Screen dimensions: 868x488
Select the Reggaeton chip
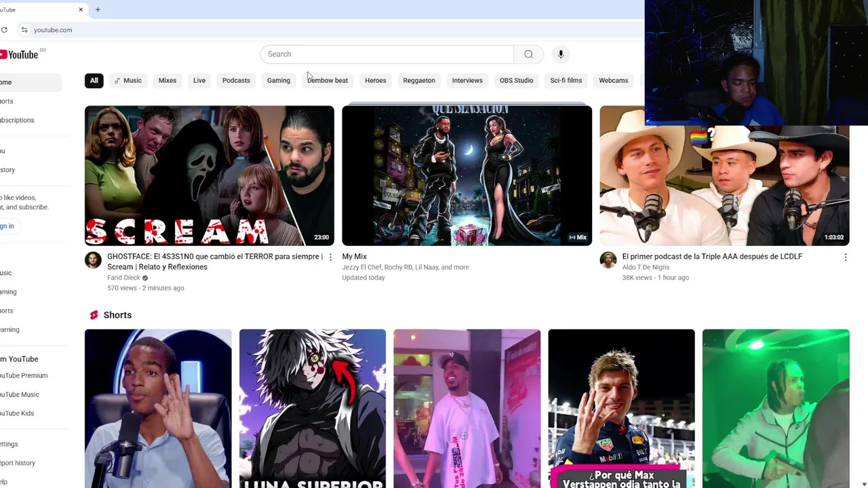pos(419,81)
